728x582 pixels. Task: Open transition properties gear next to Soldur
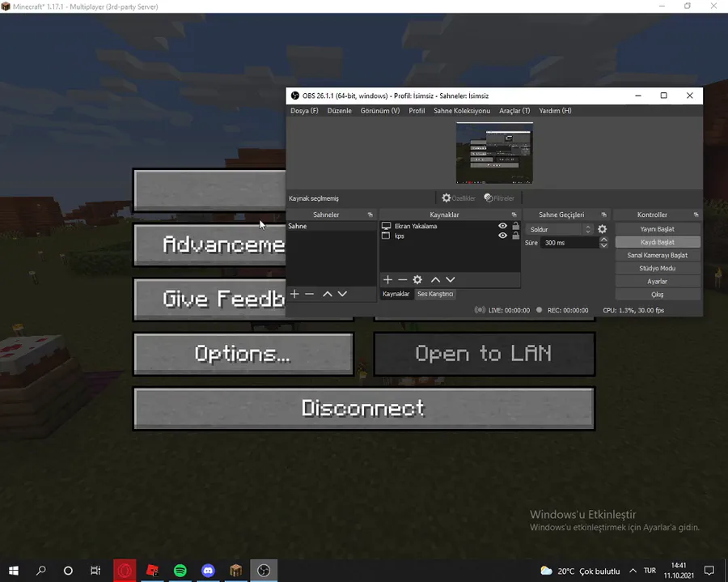pos(602,229)
